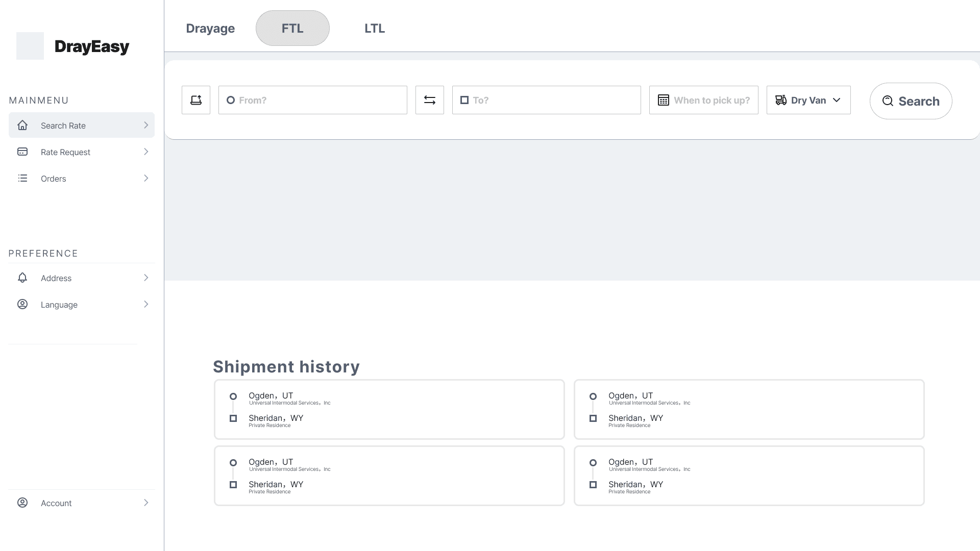
Task: Click the card icon next to Rate Request
Action: [x=22, y=152]
